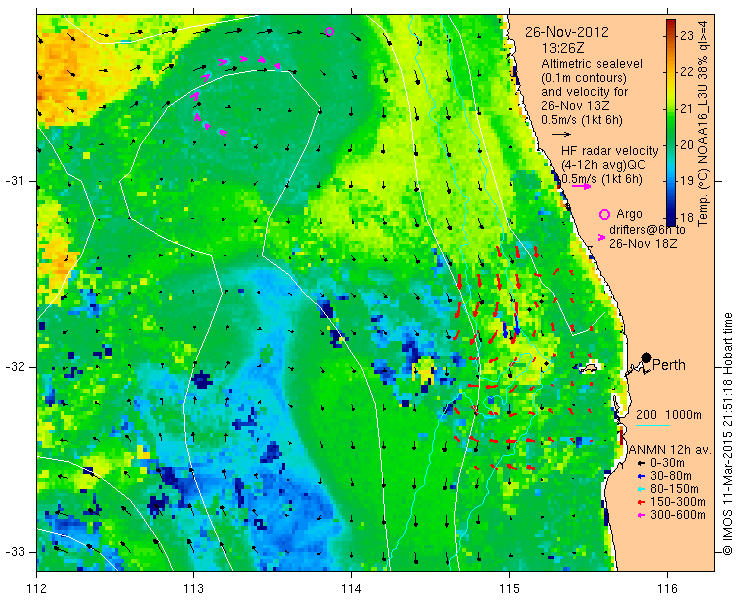Click the small island west of Perth
This screenshot has height=600, width=740.
(x=588, y=367)
